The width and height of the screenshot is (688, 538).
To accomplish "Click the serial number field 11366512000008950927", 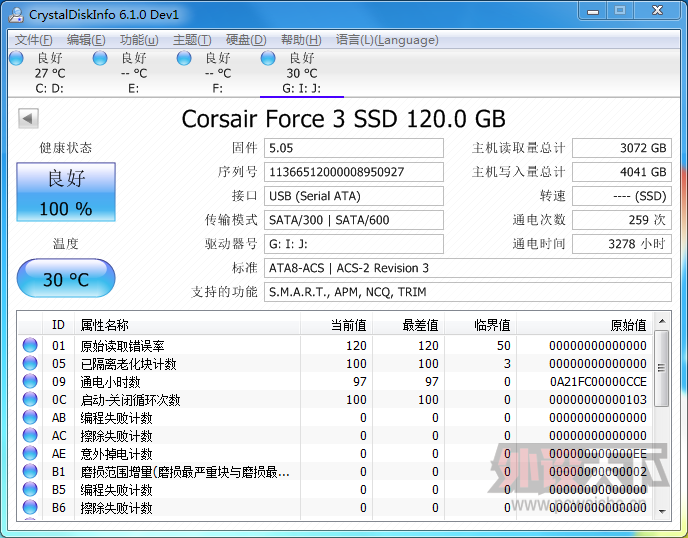I will pyautogui.click(x=354, y=172).
